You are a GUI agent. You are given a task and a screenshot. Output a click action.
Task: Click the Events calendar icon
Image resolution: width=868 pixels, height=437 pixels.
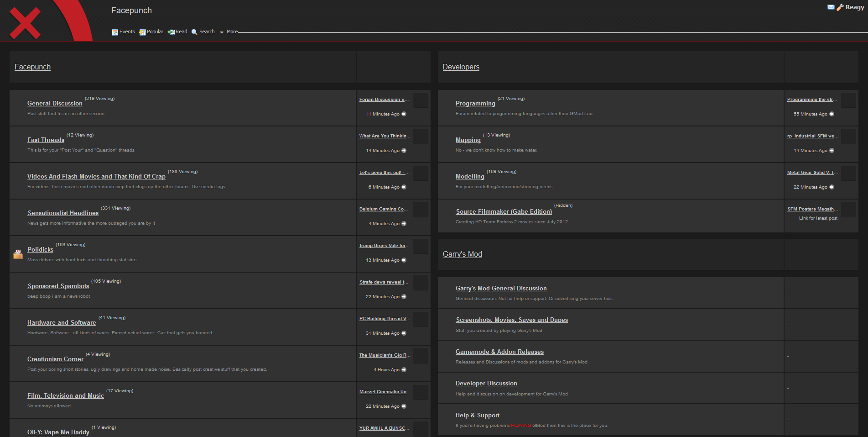(115, 32)
